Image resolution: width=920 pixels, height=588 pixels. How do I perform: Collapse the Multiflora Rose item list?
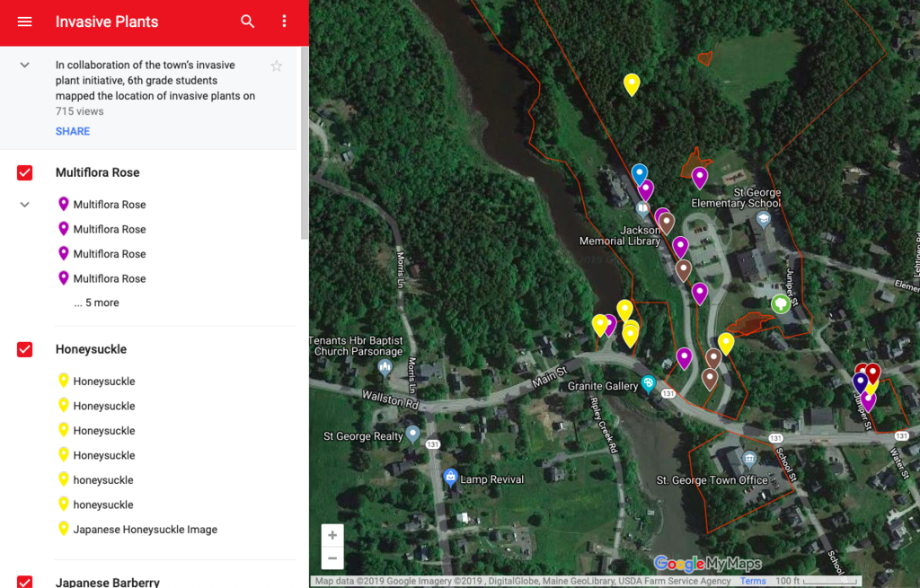point(24,204)
